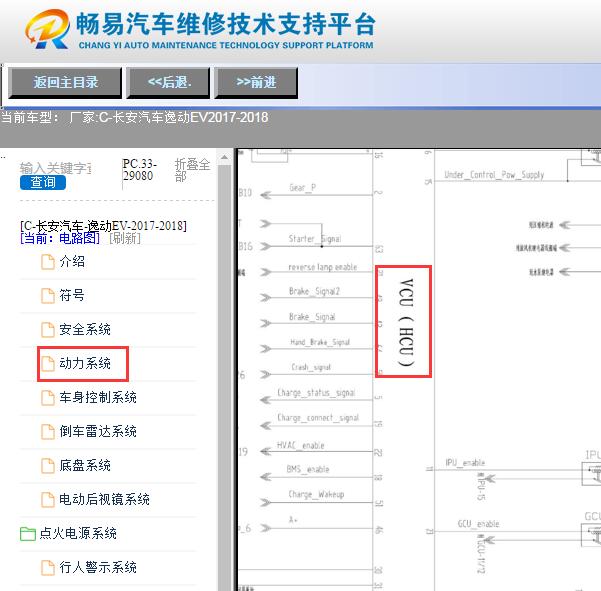The height and width of the screenshot is (591, 601).
Task: Click the document icon beside 电动后视镜系统
Action: point(48,500)
